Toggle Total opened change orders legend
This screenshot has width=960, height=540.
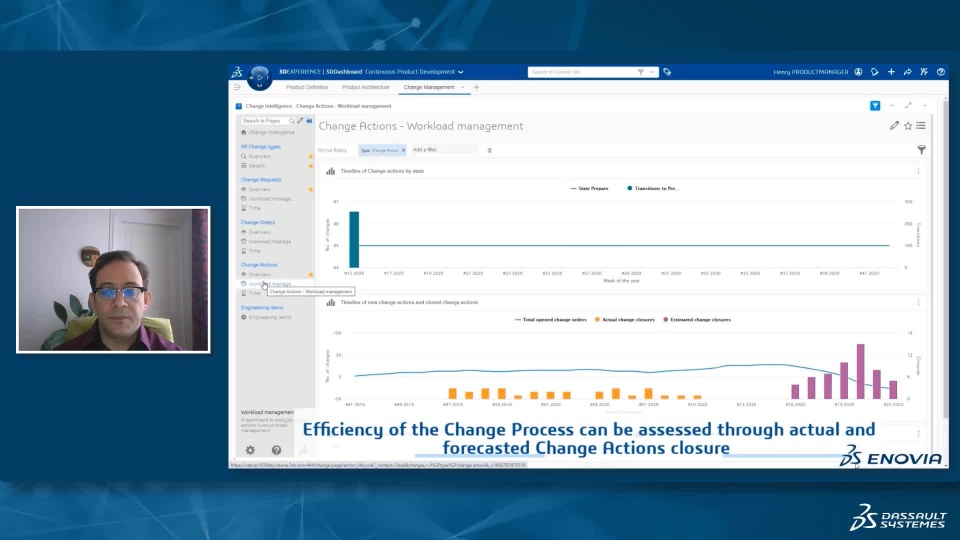coord(550,320)
